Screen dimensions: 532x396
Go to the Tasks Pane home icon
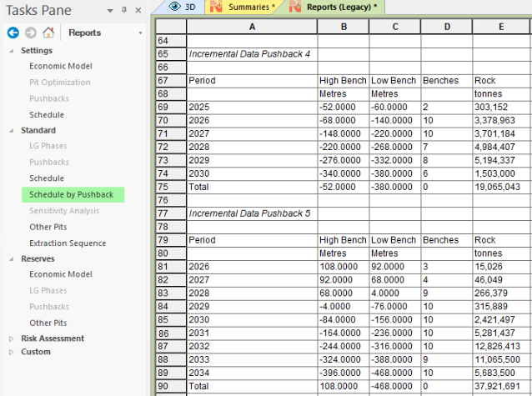click(x=48, y=33)
